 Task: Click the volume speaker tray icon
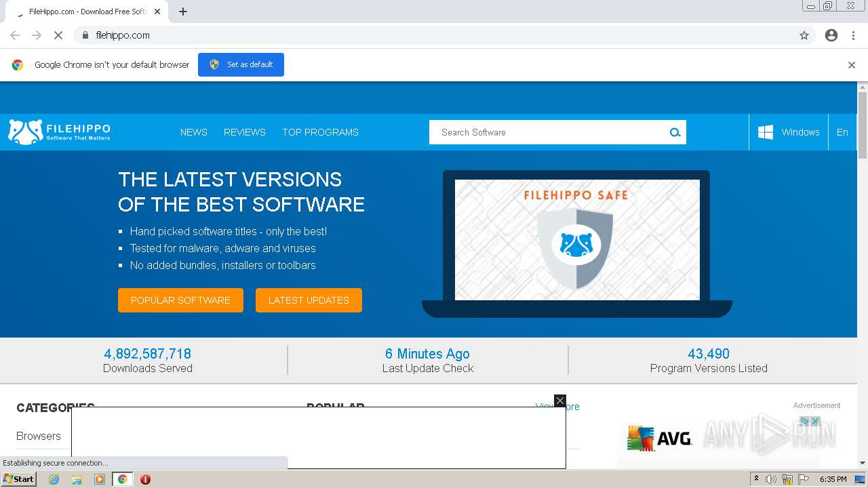point(771,479)
